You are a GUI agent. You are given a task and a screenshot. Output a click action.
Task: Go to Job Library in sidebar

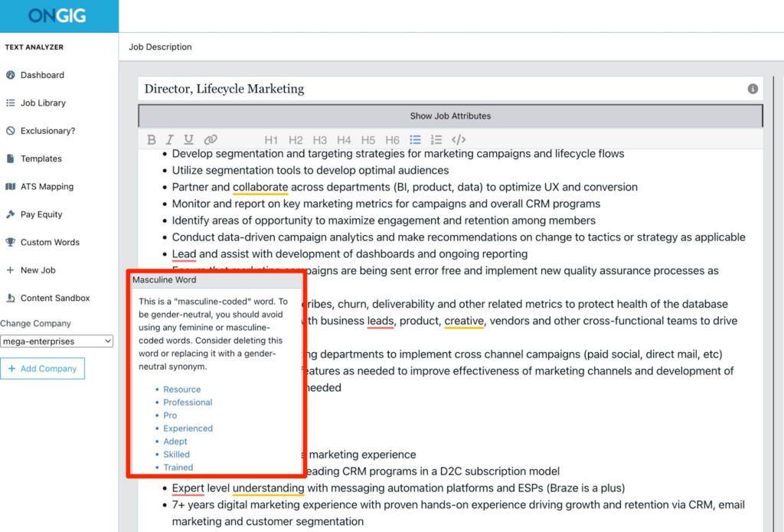pyautogui.click(x=43, y=103)
